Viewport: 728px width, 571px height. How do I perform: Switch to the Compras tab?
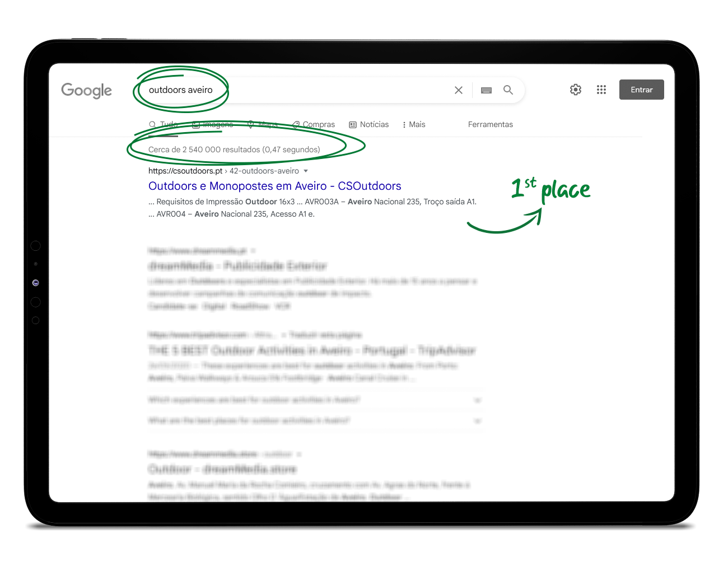[314, 124]
